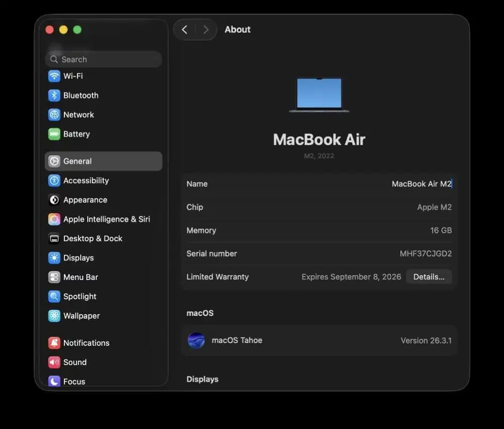Click the Network globe icon
Screen dimensions: 504x429
[54, 114]
